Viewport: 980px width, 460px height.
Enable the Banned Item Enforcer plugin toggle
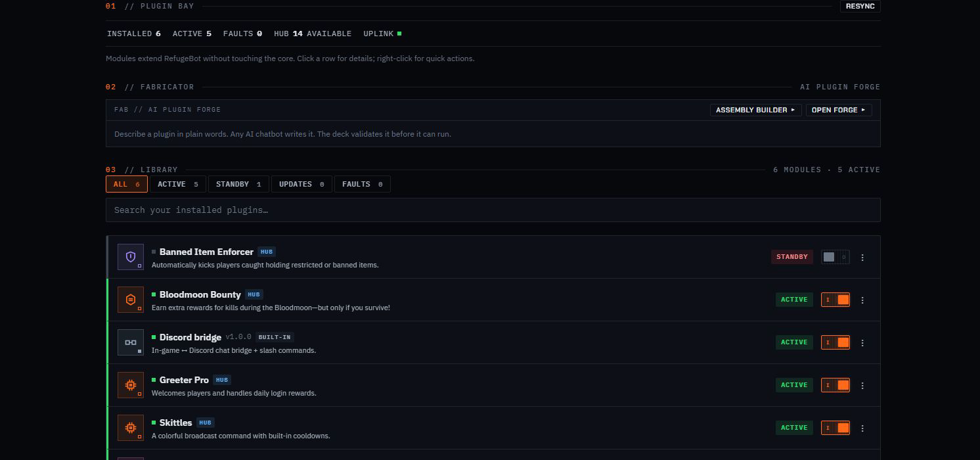[835, 257]
